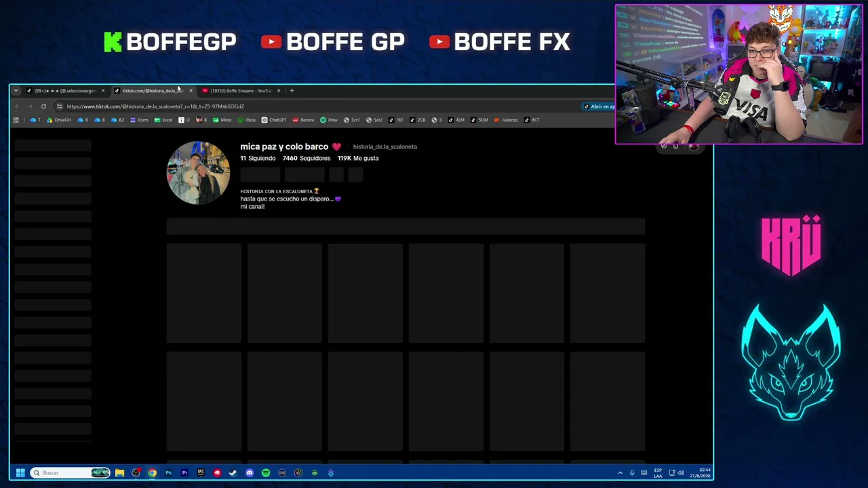Open the Xbox bookmark
868x488 pixels.
[x=247, y=120]
